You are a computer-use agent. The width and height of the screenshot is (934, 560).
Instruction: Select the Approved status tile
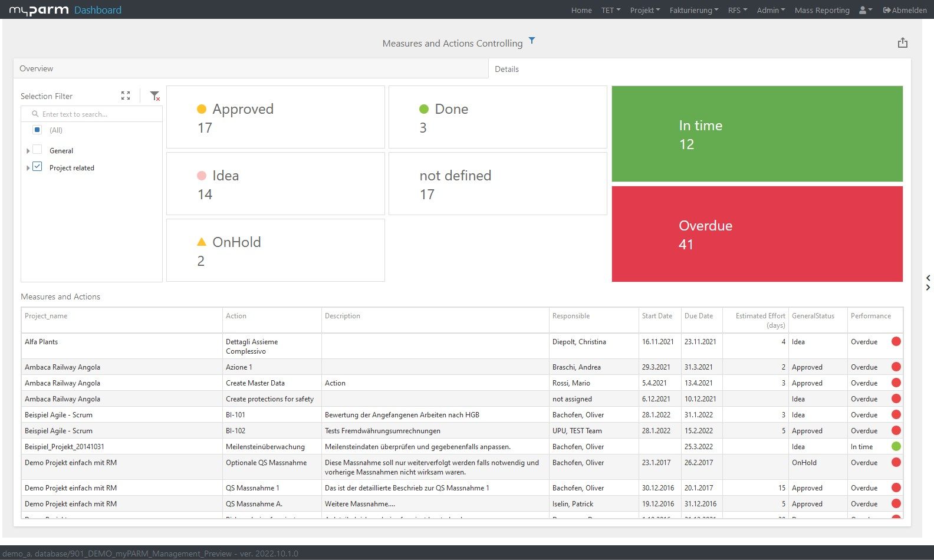[x=275, y=117]
